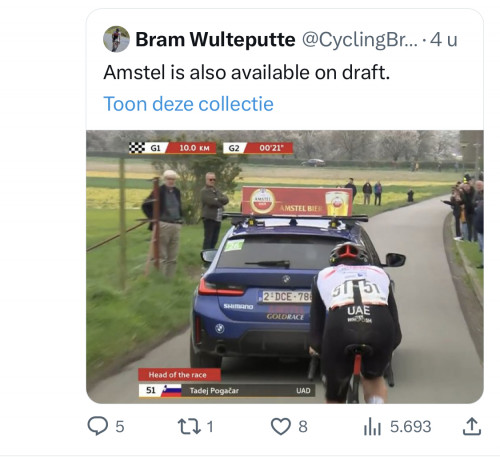
Task: Click the G2 00'21" time gap overlay
Action: (258, 148)
